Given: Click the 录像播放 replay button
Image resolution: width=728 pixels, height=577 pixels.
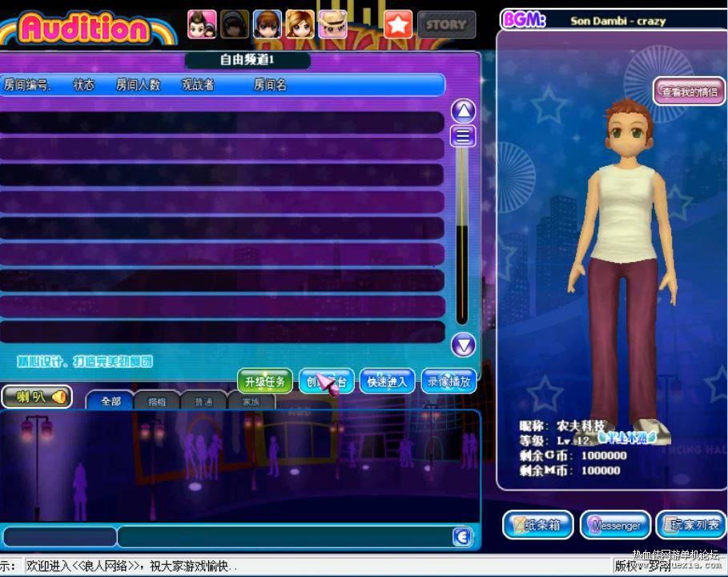Looking at the screenshot, I should coord(448,381).
